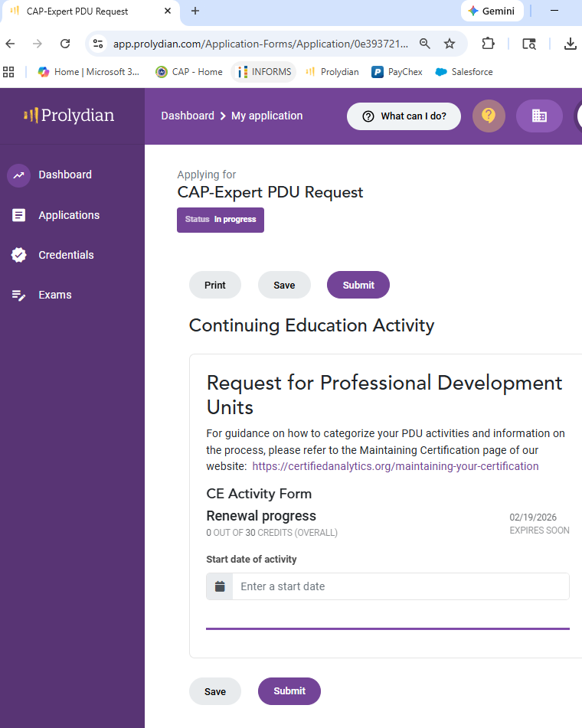This screenshot has height=728, width=582.
Task: Go to Applications in the sidebar
Action: click(68, 215)
